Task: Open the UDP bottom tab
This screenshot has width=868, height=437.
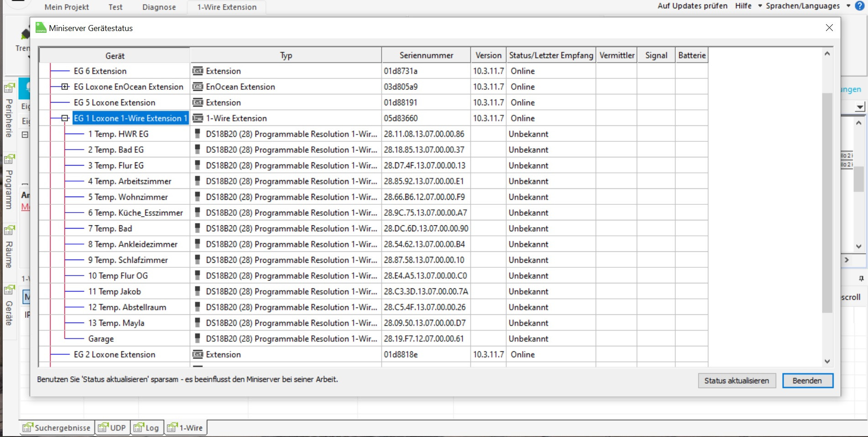Action: coord(113,427)
